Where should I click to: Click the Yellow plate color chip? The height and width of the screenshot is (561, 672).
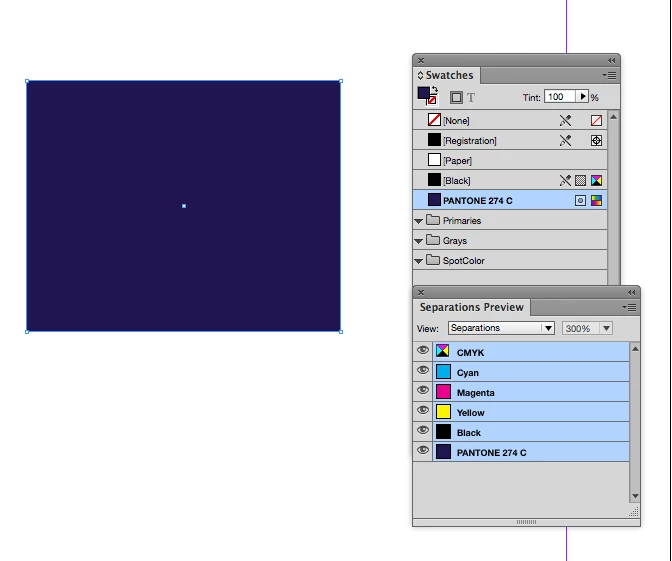pyautogui.click(x=443, y=412)
